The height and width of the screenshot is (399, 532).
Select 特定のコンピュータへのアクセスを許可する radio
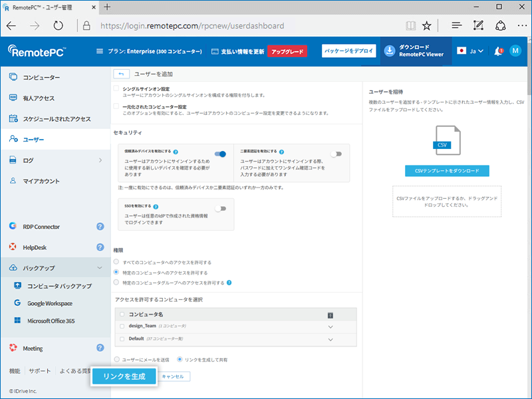coord(116,272)
